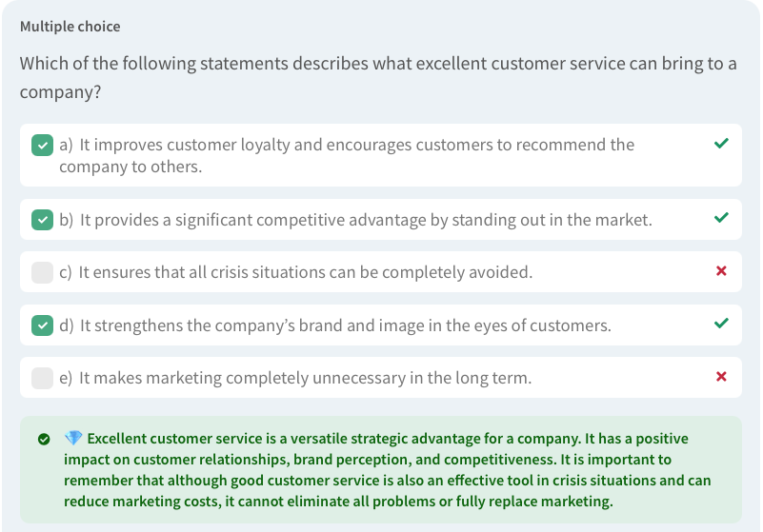Click green checkmark icon beside option d
The height and width of the screenshot is (532, 763).
coord(721,324)
